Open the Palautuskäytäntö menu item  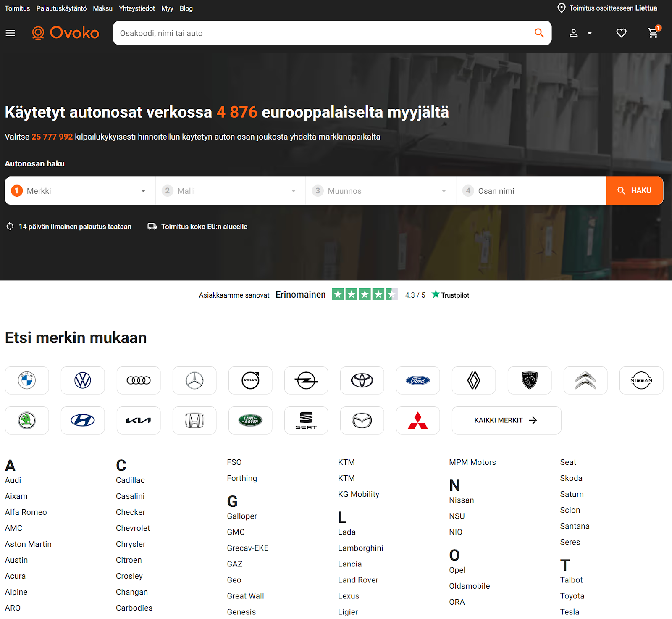pyautogui.click(x=61, y=8)
